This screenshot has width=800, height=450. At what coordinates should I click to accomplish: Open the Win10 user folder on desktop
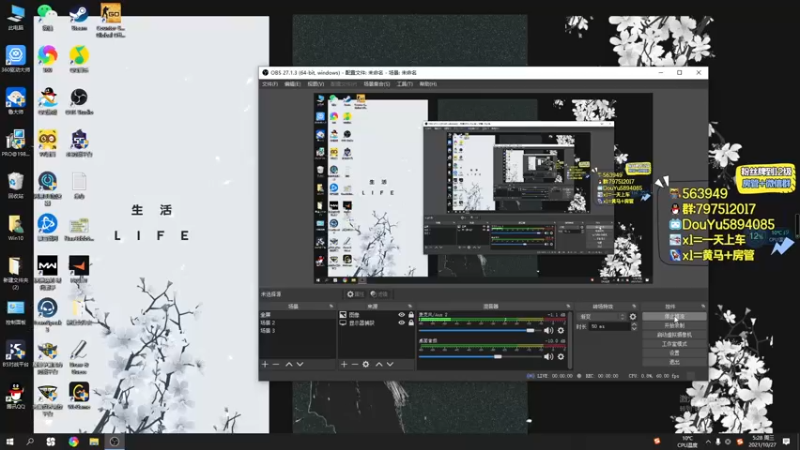click(x=15, y=228)
